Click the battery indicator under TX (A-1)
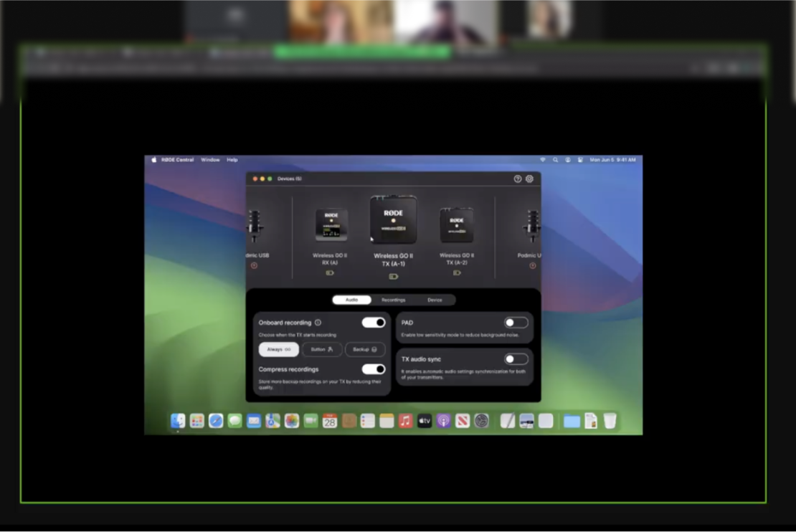This screenshot has width=796, height=532. point(393,276)
